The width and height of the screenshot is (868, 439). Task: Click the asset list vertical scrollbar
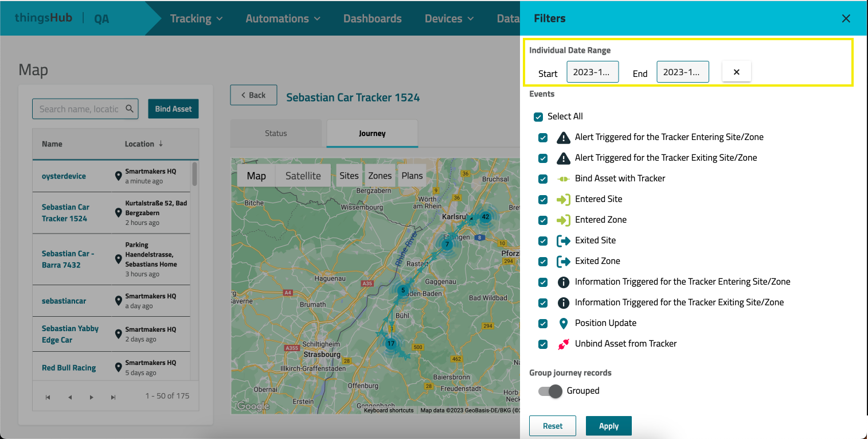[195, 174]
